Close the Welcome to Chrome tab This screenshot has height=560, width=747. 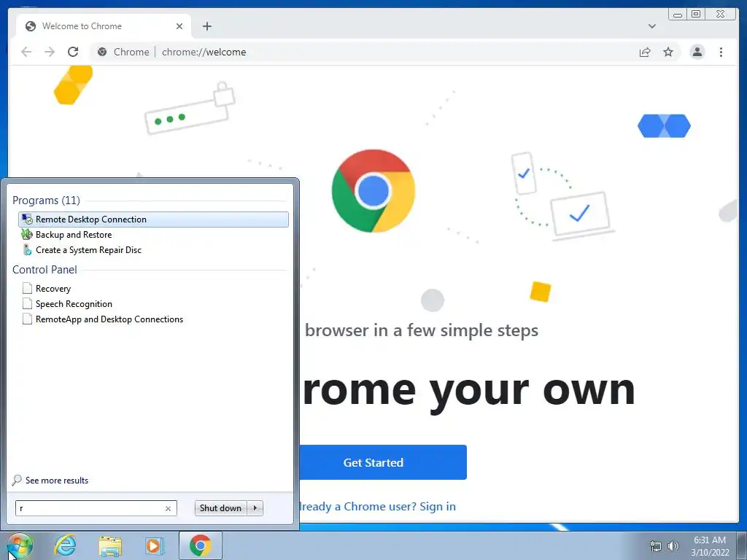(x=179, y=26)
